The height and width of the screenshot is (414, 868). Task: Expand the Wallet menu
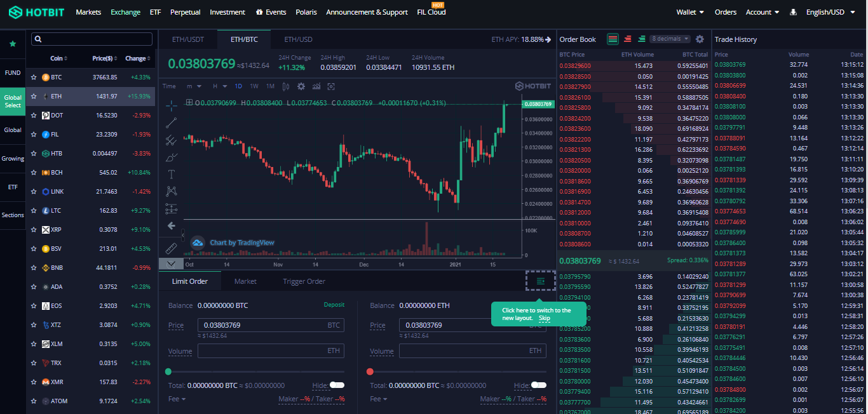pos(690,12)
